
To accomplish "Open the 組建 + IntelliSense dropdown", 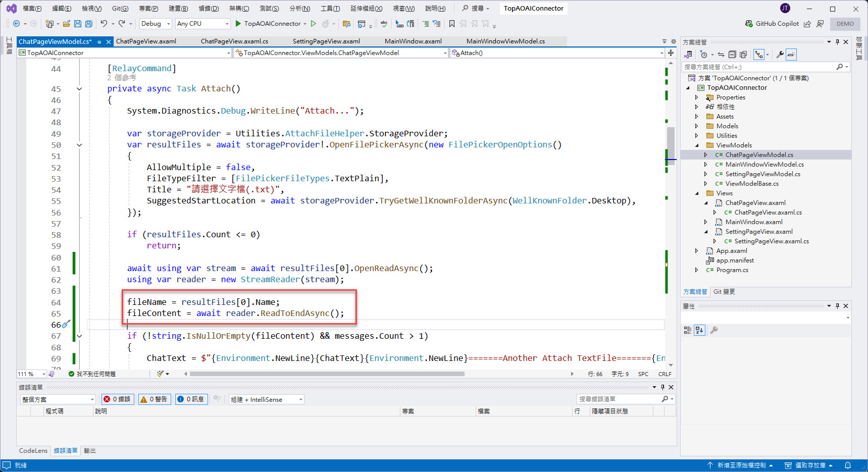I will tap(267, 399).
